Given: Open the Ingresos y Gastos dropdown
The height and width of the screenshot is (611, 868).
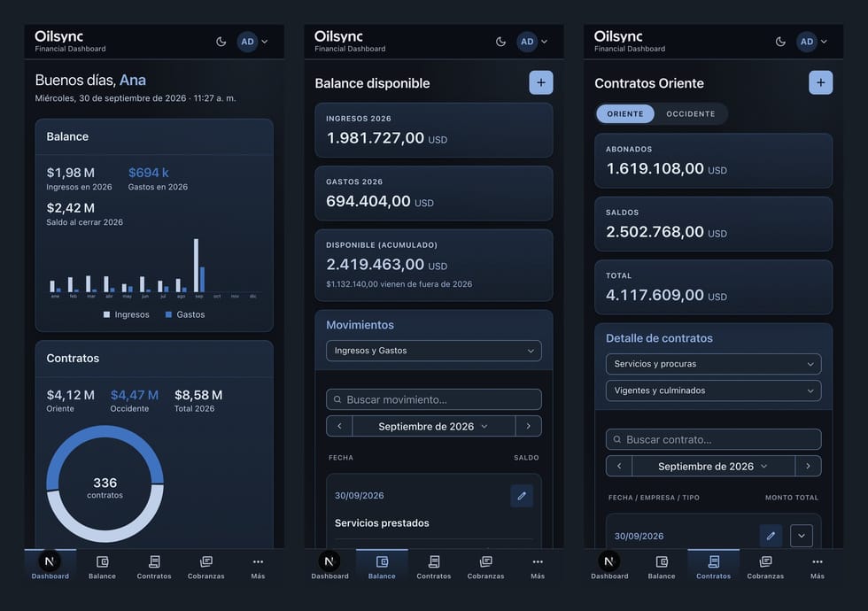Looking at the screenshot, I should pos(433,351).
